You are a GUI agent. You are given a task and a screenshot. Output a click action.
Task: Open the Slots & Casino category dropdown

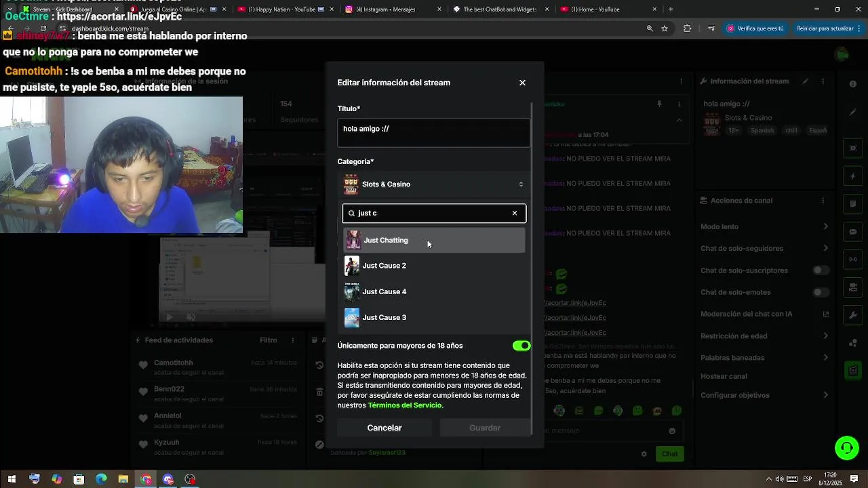coord(434,184)
